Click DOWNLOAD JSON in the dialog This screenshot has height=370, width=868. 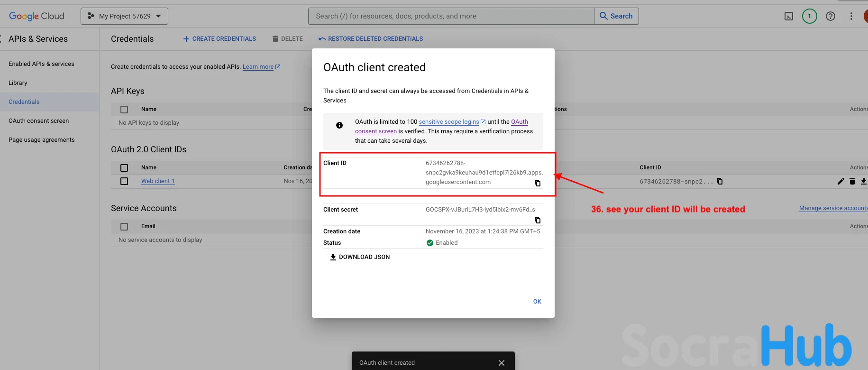point(360,257)
